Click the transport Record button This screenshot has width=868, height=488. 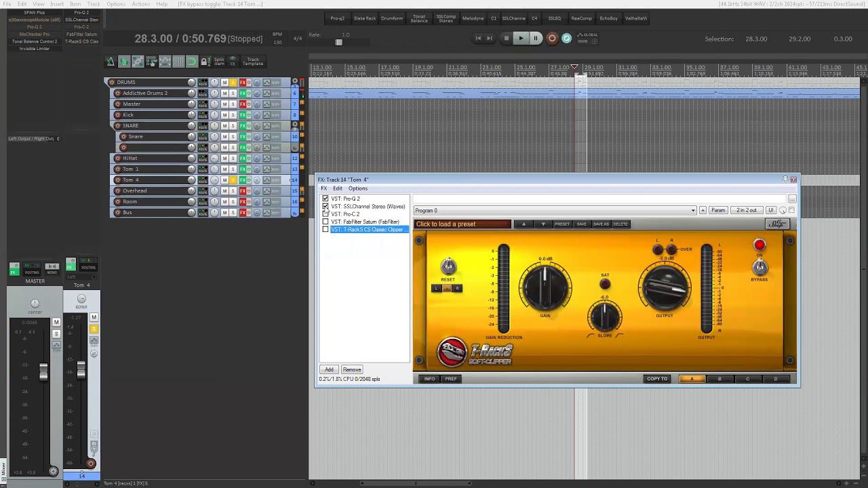click(x=552, y=39)
